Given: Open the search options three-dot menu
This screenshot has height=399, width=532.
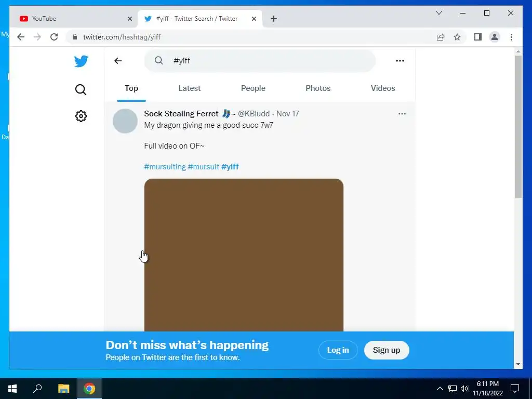Looking at the screenshot, I should pos(400,61).
